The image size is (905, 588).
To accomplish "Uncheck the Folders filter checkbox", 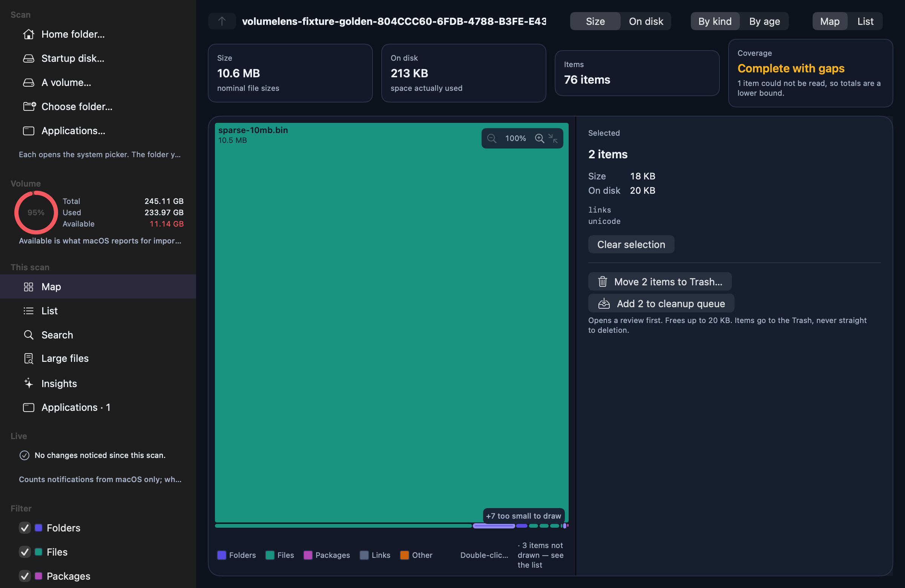I will tap(25, 528).
